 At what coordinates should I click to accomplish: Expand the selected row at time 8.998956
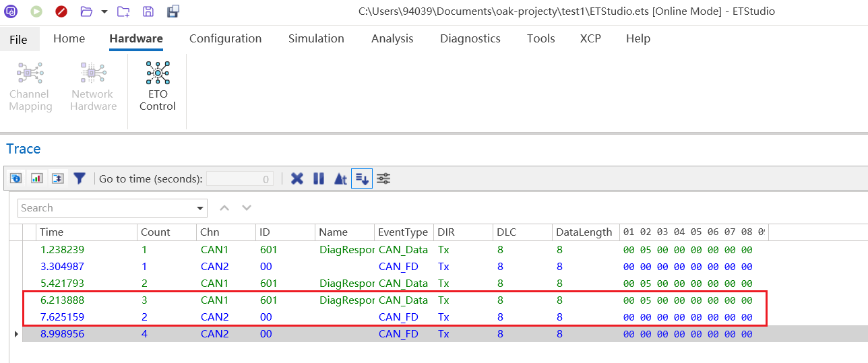[x=16, y=334]
